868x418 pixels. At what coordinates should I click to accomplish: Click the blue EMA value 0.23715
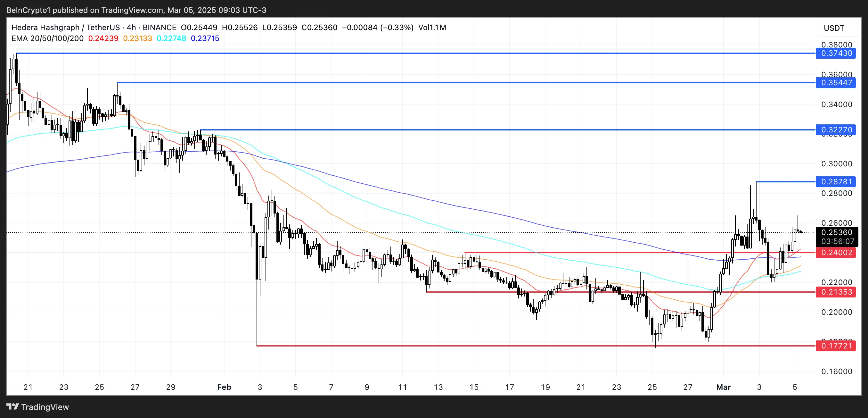[205, 38]
